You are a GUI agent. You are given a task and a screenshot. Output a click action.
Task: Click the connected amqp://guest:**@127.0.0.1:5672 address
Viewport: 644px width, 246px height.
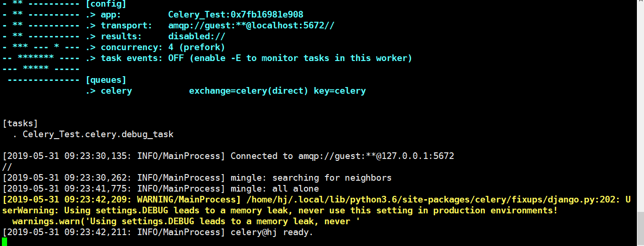point(376,156)
